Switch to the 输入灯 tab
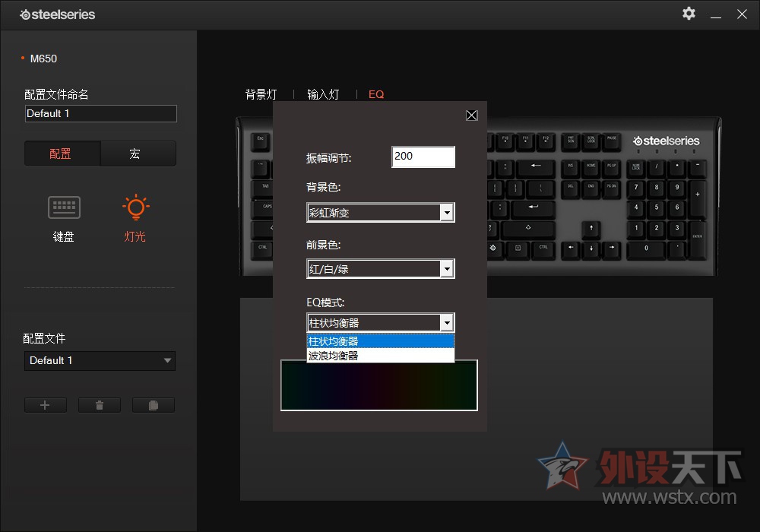 [322, 94]
